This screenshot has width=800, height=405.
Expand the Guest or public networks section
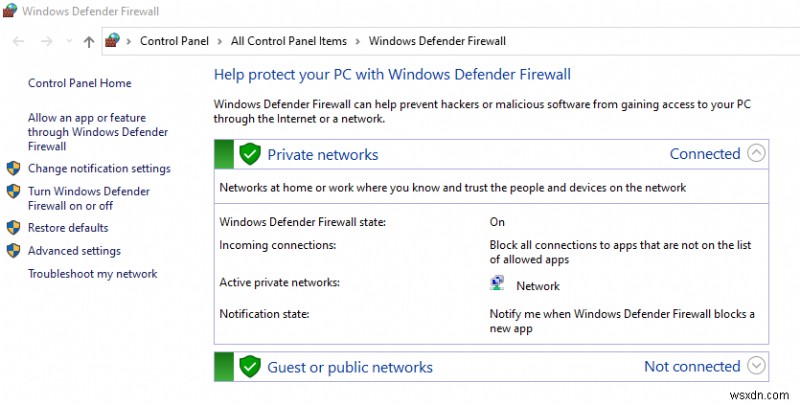(756, 366)
